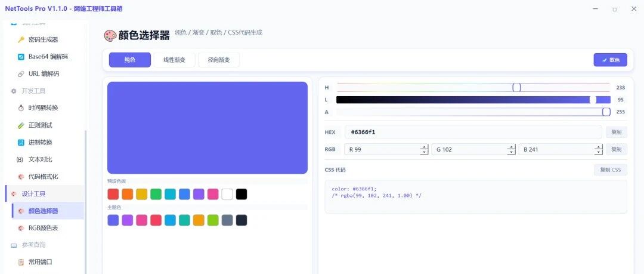Click the URL 编解码 link icon
This screenshot has height=274, width=644.
point(21,74)
